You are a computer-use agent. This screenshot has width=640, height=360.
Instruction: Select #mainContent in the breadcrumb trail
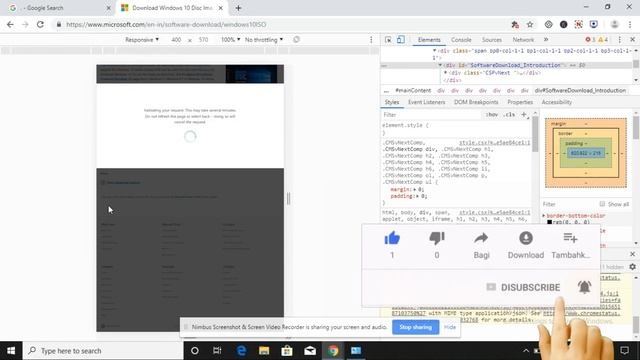tap(413, 90)
